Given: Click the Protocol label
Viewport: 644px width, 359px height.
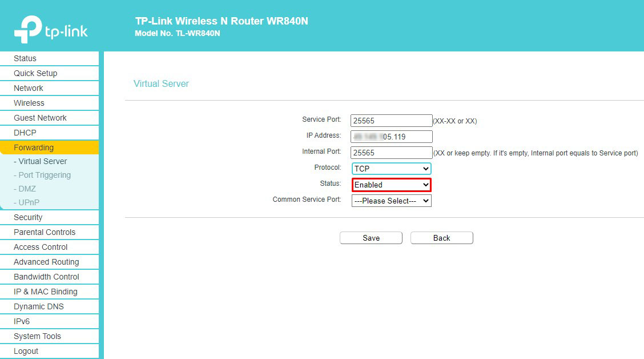Looking at the screenshot, I should [x=328, y=167].
